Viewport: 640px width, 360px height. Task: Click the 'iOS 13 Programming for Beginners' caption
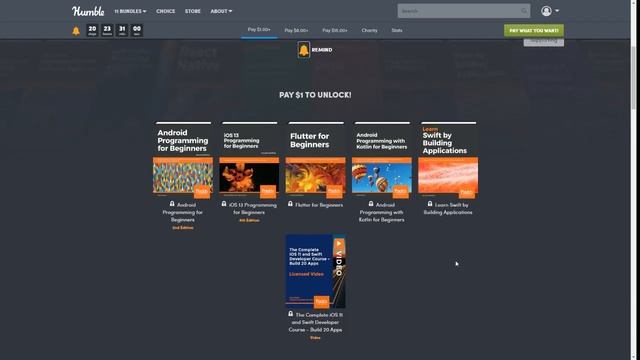252,209
